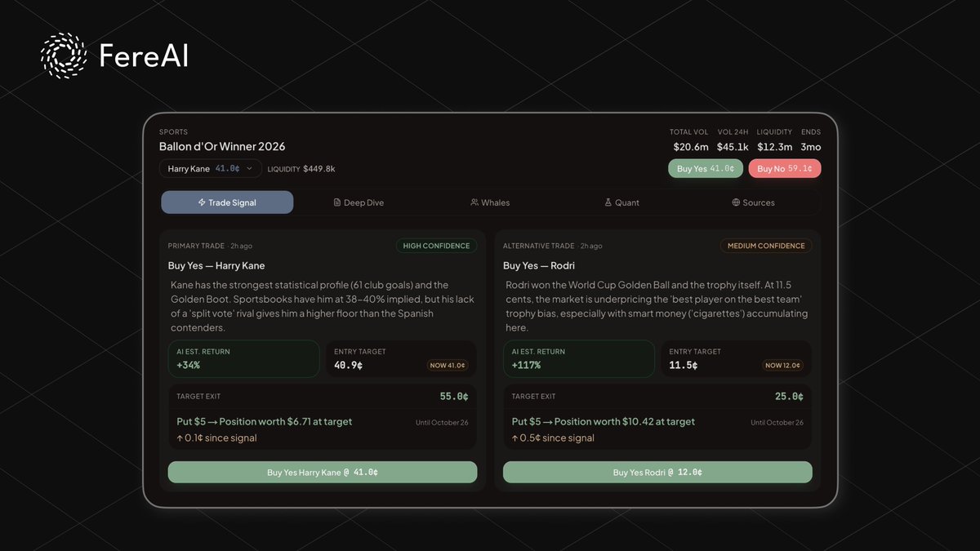Viewport: 980px width, 551px height.
Task: Click the '0.1¢ since signal' text
Action: (x=221, y=438)
